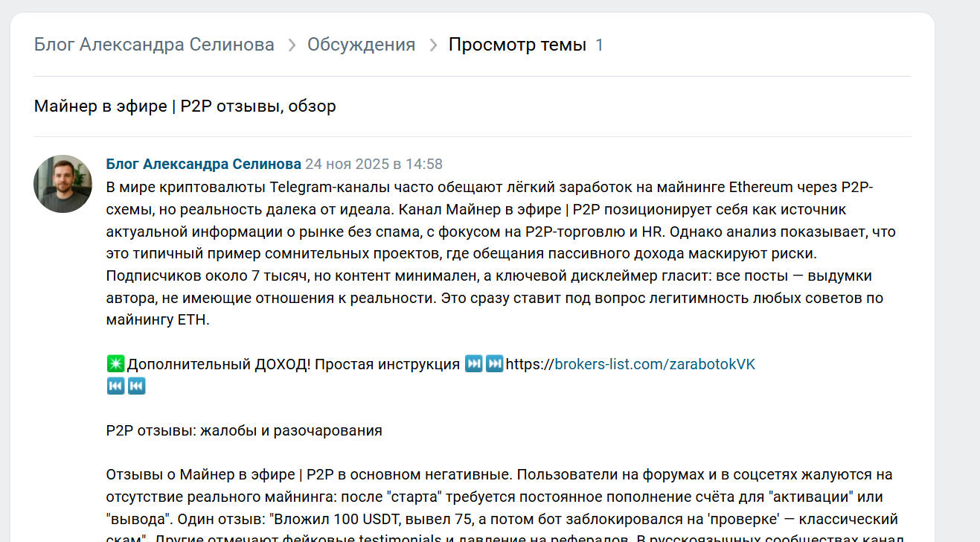Image resolution: width=980 pixels, height=542 pixels.
Task: Click the chevron after the blog name breadcrumb
Action: pos(291,45)
